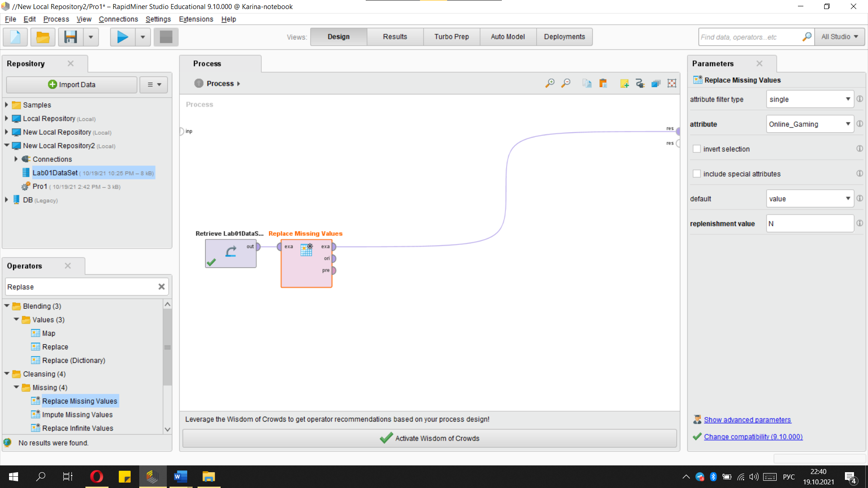
Task: Switch to the Auto Model view
Action: tap(508, 37)
